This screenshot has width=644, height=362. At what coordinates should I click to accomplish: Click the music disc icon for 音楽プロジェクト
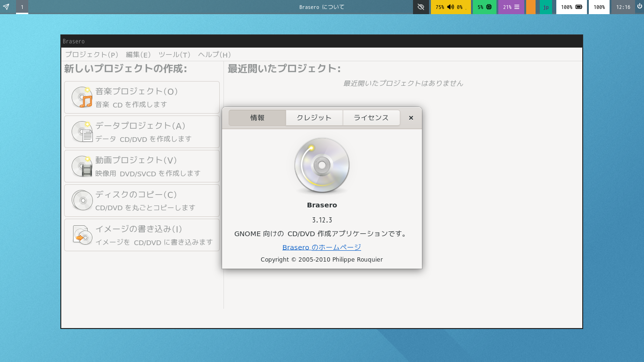[x=82, y=97]
